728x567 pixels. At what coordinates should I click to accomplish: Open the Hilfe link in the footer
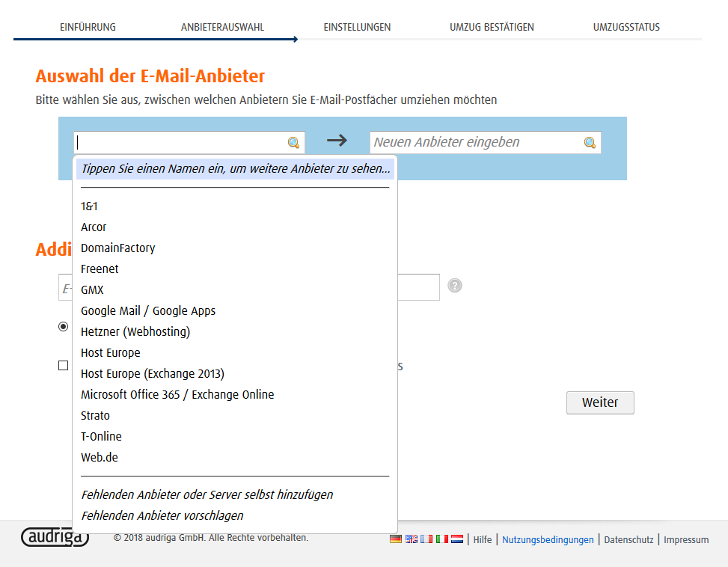tap(483, 539)
